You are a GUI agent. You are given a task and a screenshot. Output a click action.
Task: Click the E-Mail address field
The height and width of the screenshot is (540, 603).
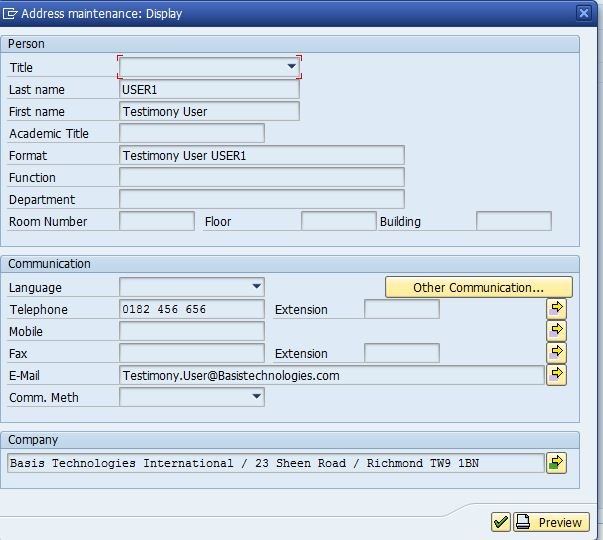pos(331,375)
